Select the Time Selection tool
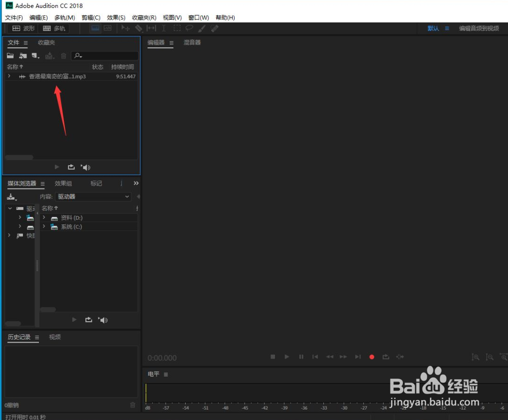Image resolution: width=508 pixels, height=420 pixels. pos(164,28)
